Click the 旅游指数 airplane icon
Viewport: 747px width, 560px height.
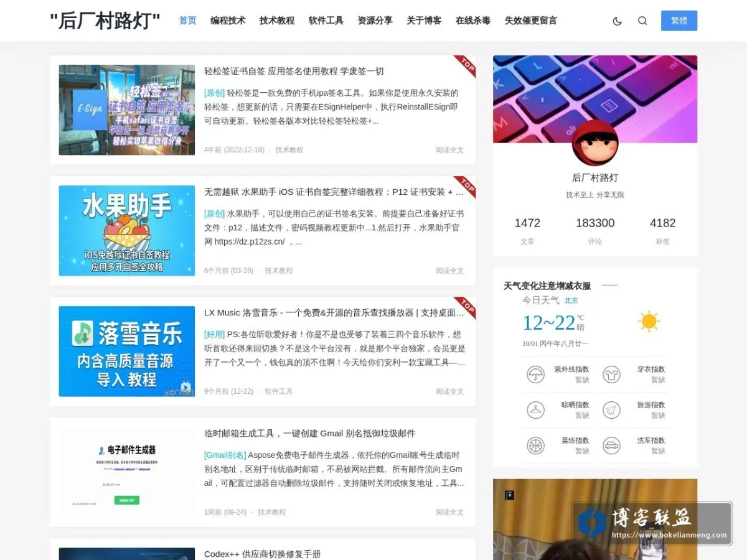coord(611,410)
